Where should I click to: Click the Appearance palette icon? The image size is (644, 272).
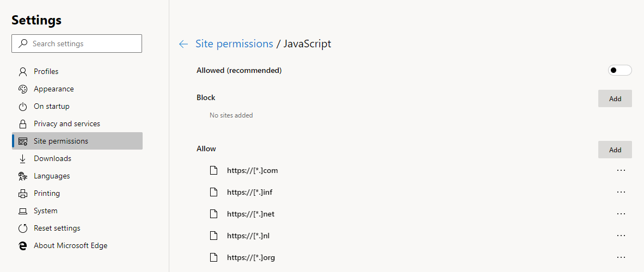coord(23,89)
